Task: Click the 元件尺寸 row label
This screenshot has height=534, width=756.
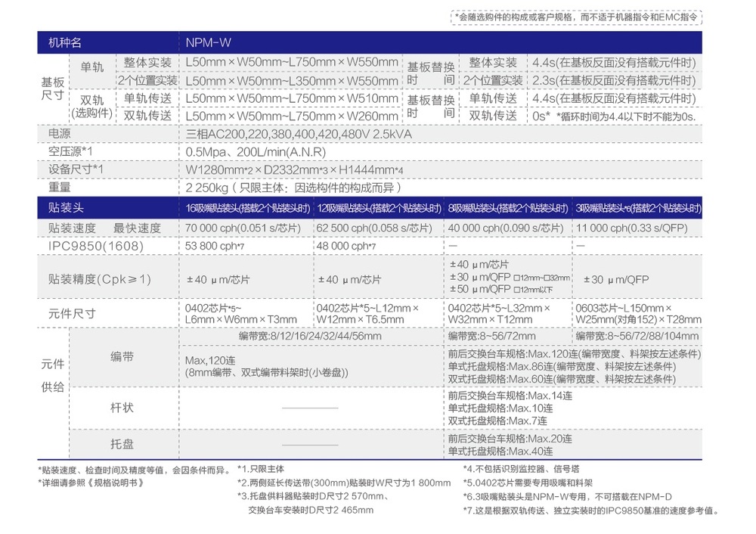Action: 72,314
